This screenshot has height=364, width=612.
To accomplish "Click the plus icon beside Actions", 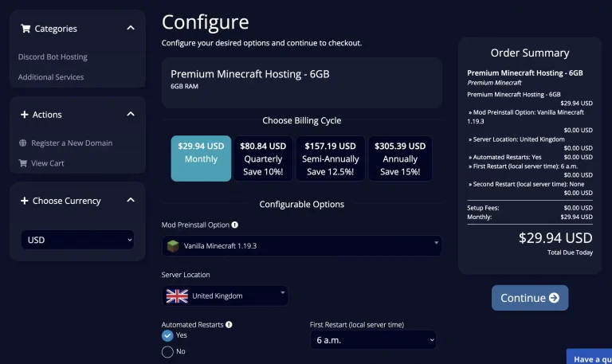I will [24, 115].
